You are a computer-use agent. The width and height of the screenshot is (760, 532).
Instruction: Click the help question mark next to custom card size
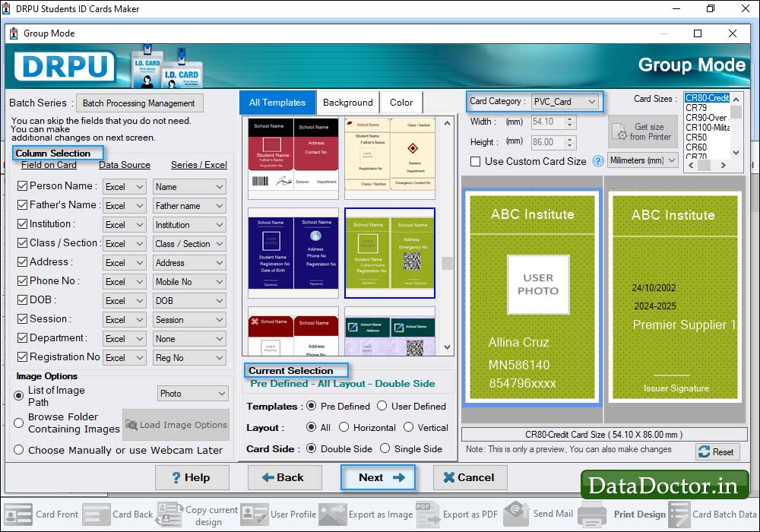[597, 161]
